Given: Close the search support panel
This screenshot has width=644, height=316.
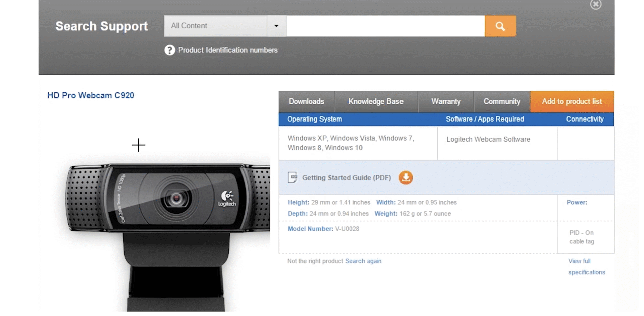Looking at the screenshot, I should [595, 4].
